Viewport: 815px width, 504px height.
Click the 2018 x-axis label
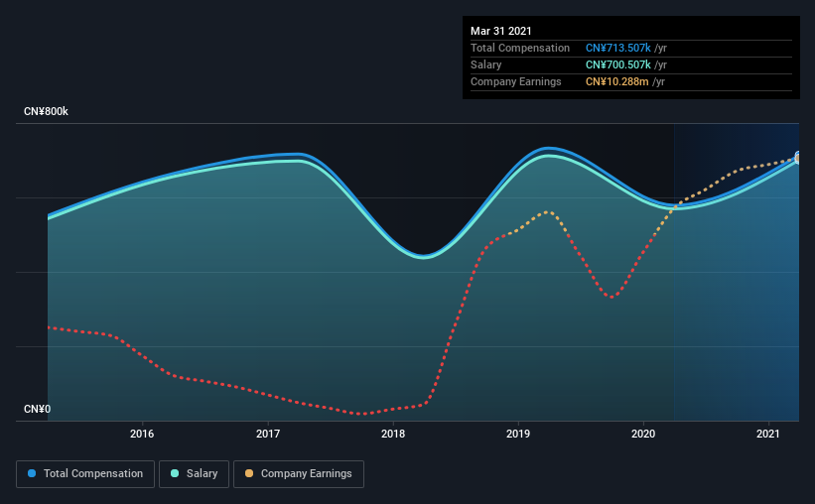pyautogui.click(x=393, y=434)
